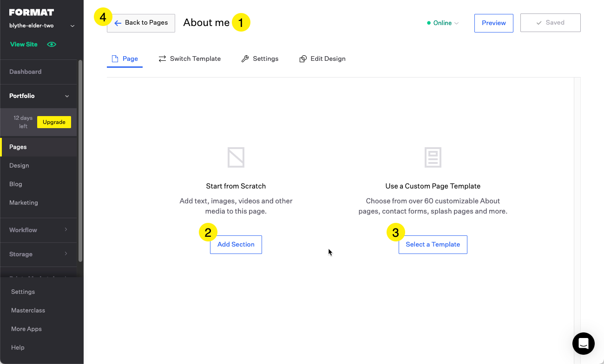Click the Start from Scratch placeholder icon

[236, 157]
